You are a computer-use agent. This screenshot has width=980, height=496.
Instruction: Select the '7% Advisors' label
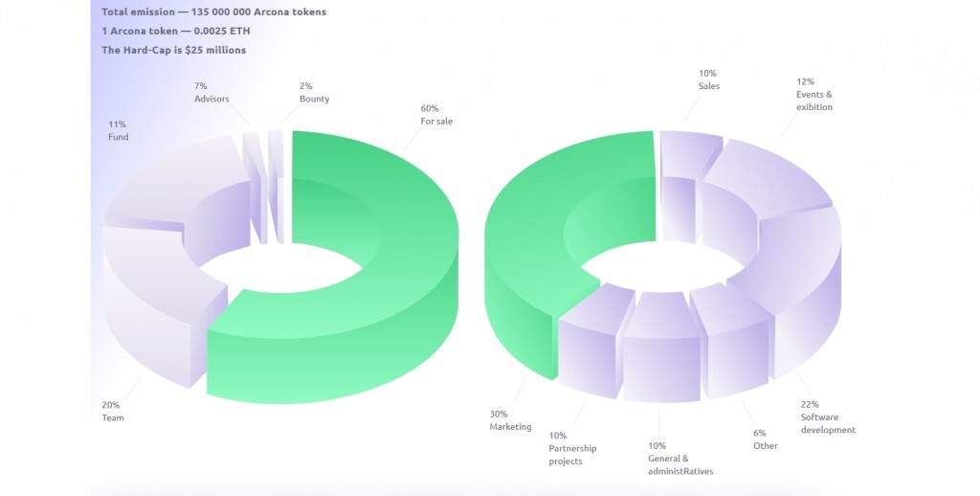(212, 93)
